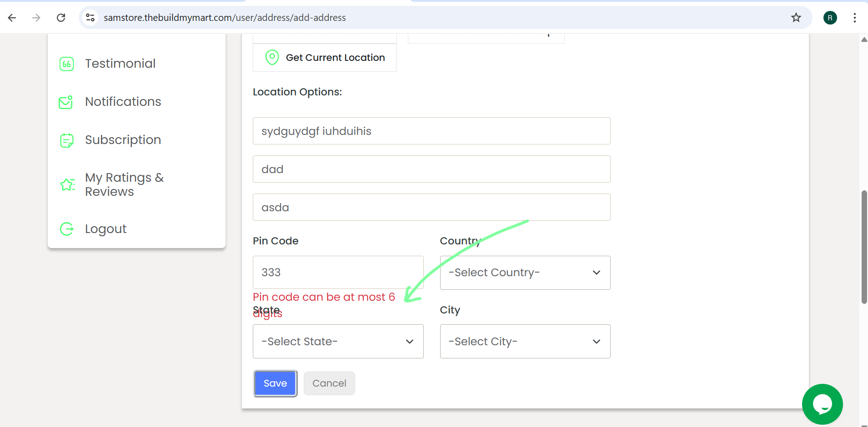Select Logout from the sidebar
868x427 pixels.
coord(105,229)
